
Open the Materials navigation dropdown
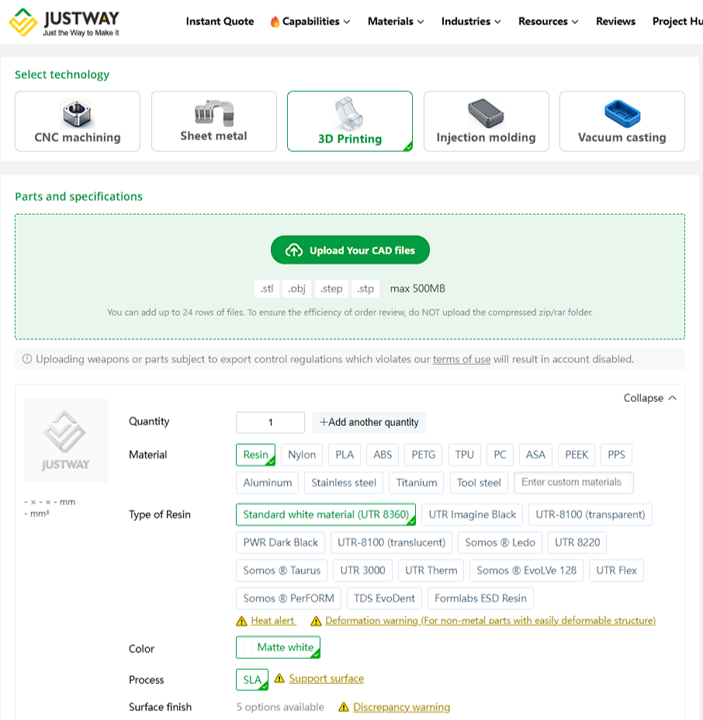[395, 21]
